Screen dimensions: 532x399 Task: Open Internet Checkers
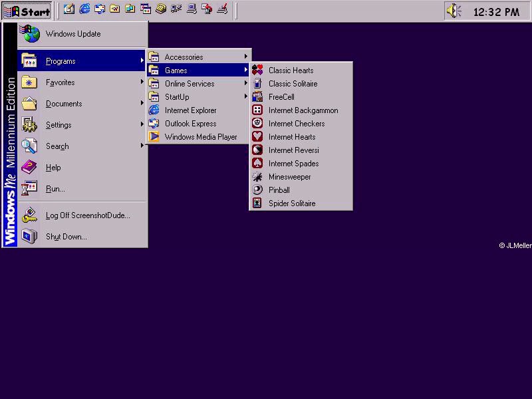click(301, 124)
